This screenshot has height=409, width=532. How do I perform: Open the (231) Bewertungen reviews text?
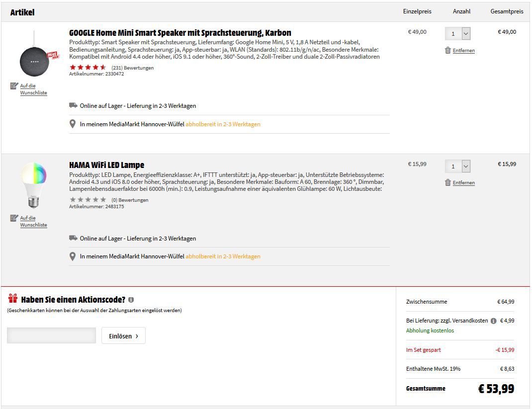tap(133, 68)
